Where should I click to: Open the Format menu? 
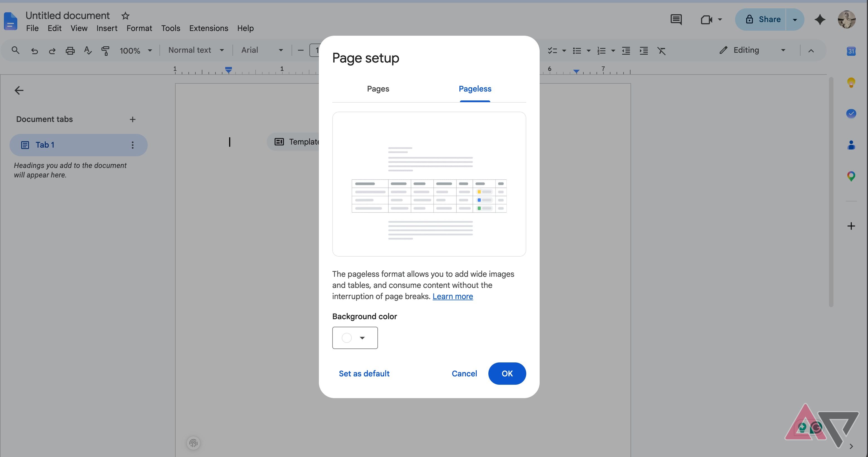point(139,28)
